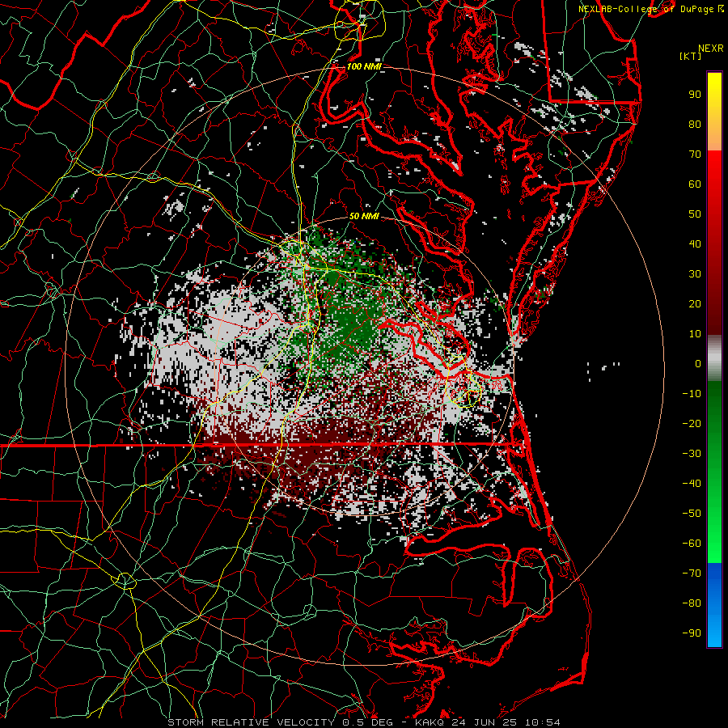Click the 0 value on the velocity scale
The image size is (728, 728).
tap(698, 363)
